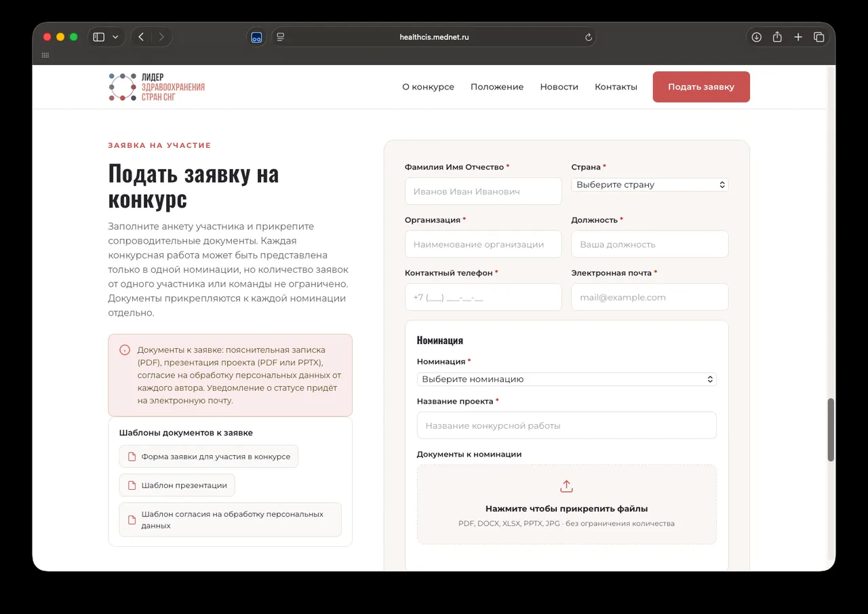This screenshot has height=614, width=868.
Task: Click the Лидер здравоохранения стран СНГ logo
Action: (157, 87)
